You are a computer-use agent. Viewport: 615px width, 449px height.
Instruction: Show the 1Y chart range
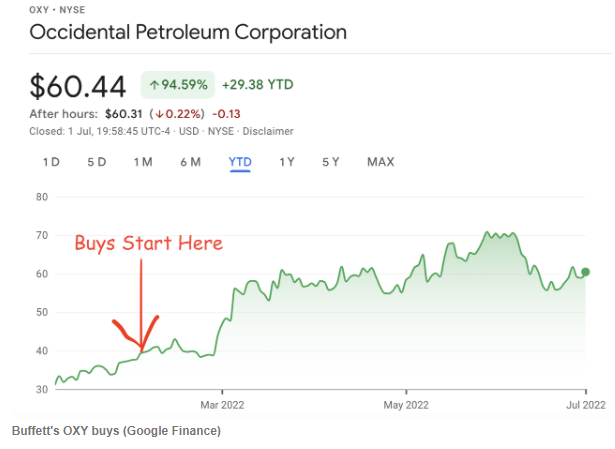coord(287,162)
